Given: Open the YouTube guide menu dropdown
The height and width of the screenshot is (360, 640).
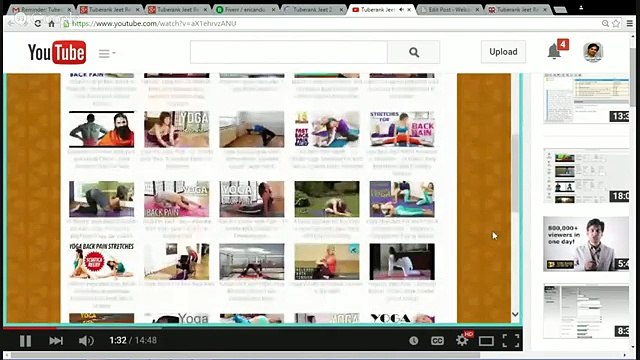Looking at the screenshot, I should (x=107, y=53).
